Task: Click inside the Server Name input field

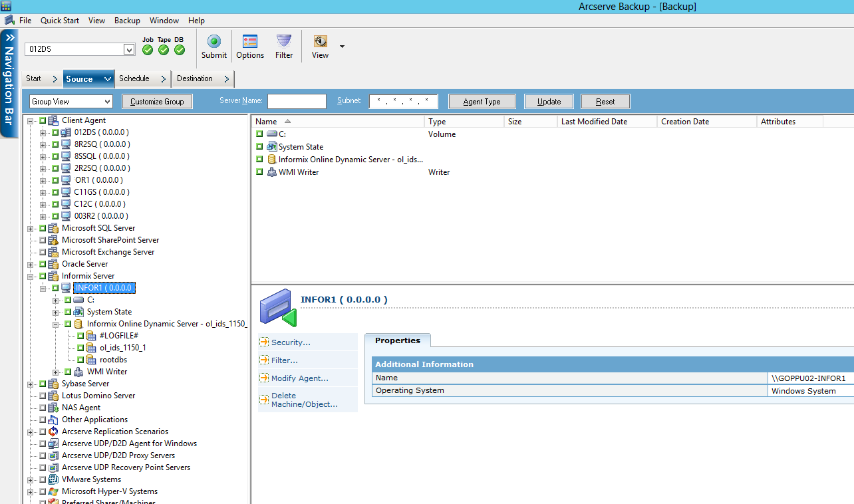Action: [x=297, y=101]
